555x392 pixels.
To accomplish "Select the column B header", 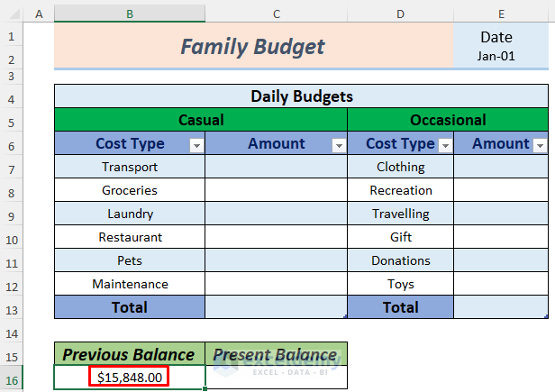I will point(130,14).
